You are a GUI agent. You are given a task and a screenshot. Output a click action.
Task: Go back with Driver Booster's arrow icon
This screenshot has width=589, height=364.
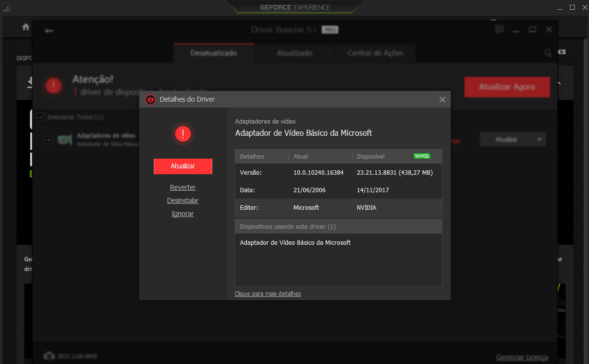[49, 31]
